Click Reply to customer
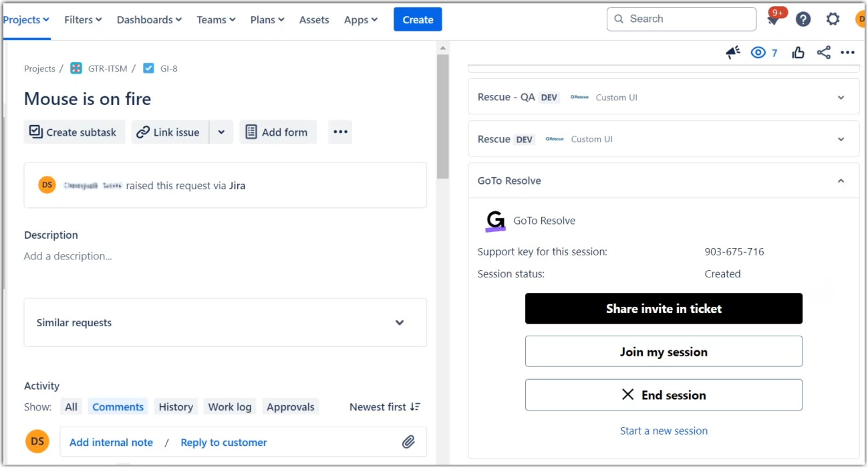Viewport: 868px width, 468px height. tap(224, 442)
